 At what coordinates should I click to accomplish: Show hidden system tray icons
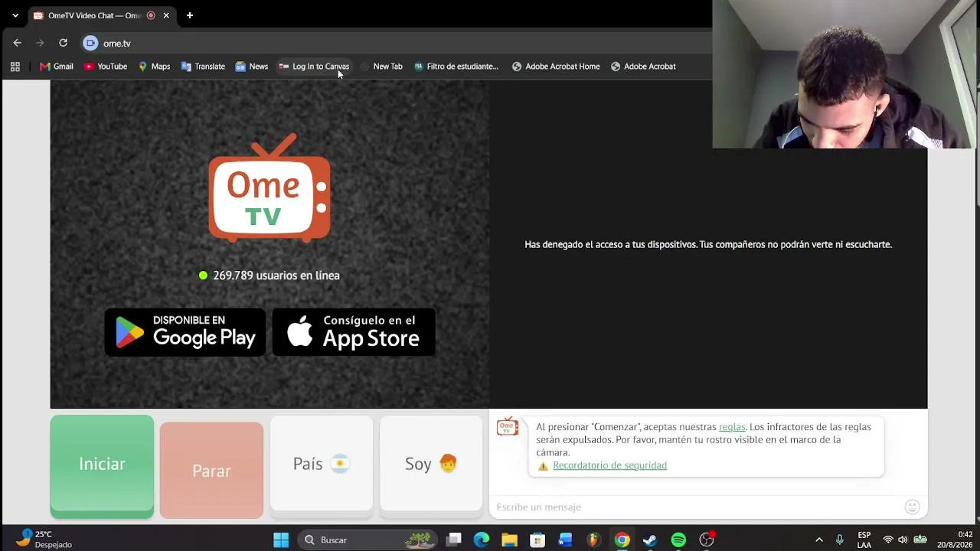819,540
